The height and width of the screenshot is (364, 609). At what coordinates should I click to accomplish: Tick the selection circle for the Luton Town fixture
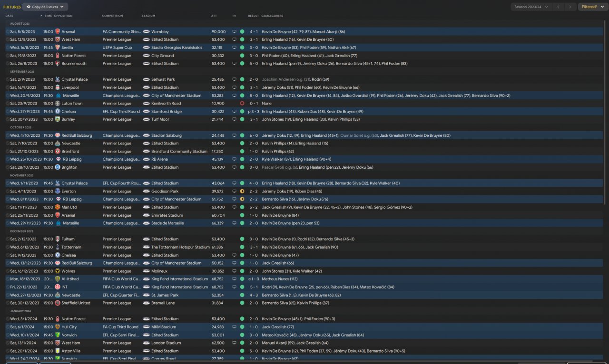tap(8, 104)
